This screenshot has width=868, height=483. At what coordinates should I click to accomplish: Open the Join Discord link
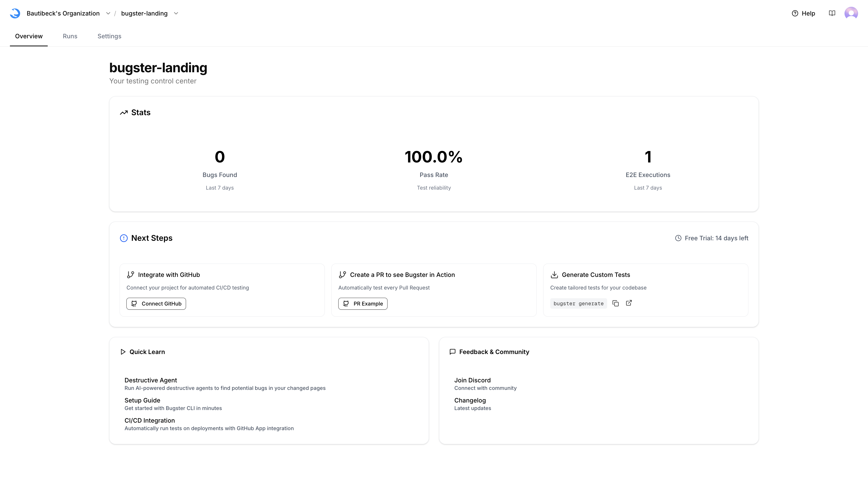[472, 380]
